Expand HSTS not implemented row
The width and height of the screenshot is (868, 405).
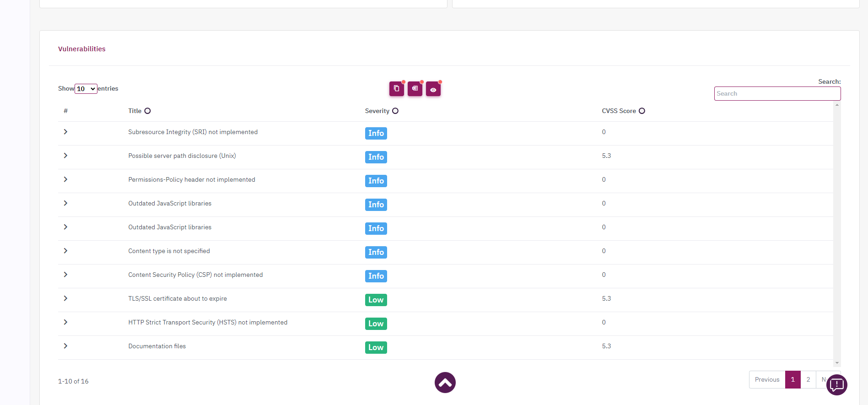point(65,322)
